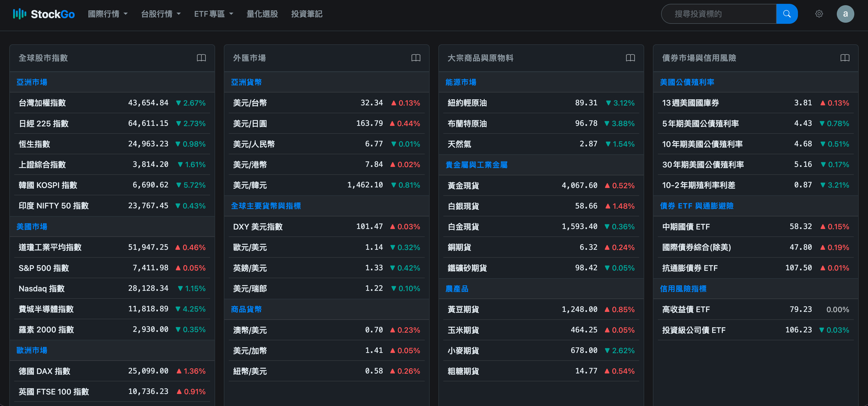Expand the 台股行情 dropdown menu
Screen dimensions: 868x406
pos(161,14)
